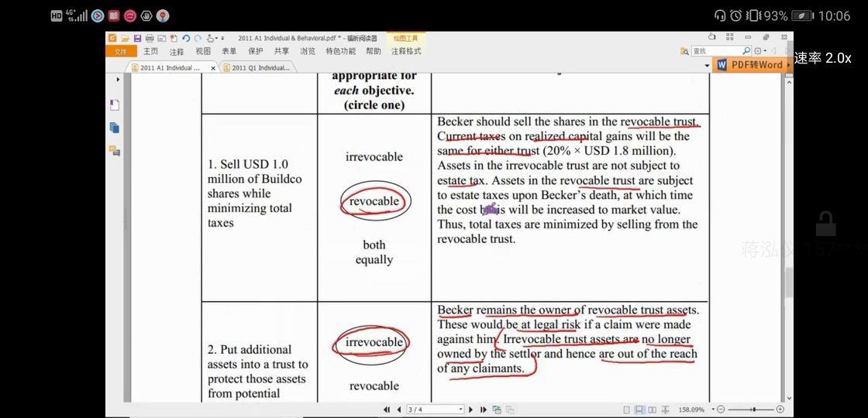Print the PDF using the printer icon
Viewport: 868px width, 418px height.
[x=150, y=38]
